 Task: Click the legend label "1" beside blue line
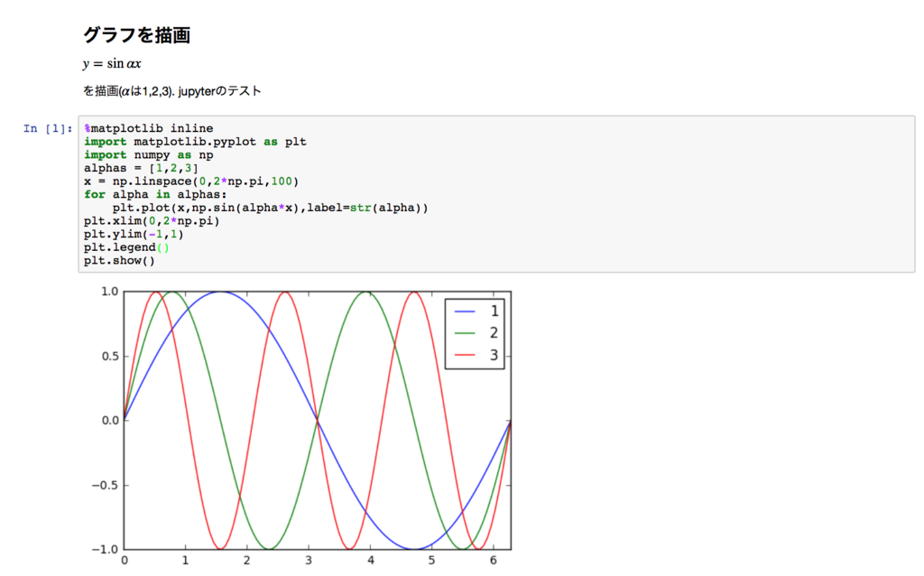(494, 311)
